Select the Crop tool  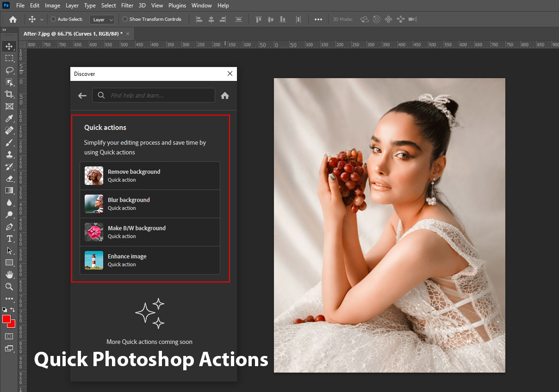click(9, 94)
